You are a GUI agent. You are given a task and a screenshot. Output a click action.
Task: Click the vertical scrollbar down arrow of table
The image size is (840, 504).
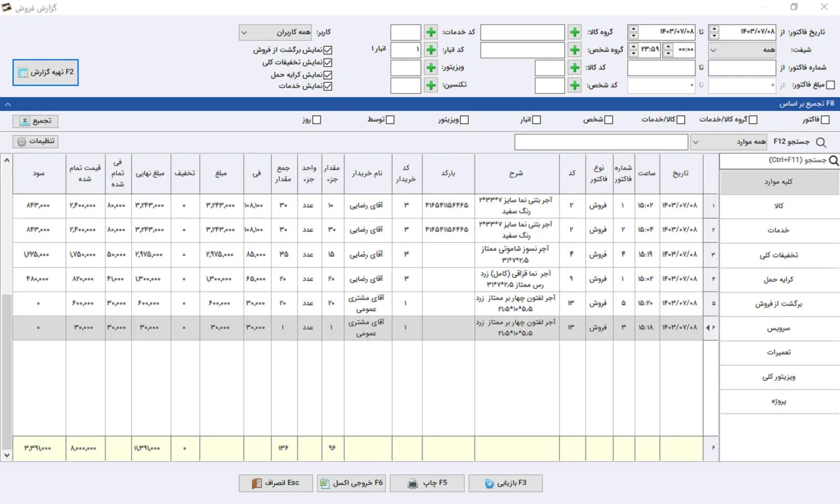coord(7,454)
